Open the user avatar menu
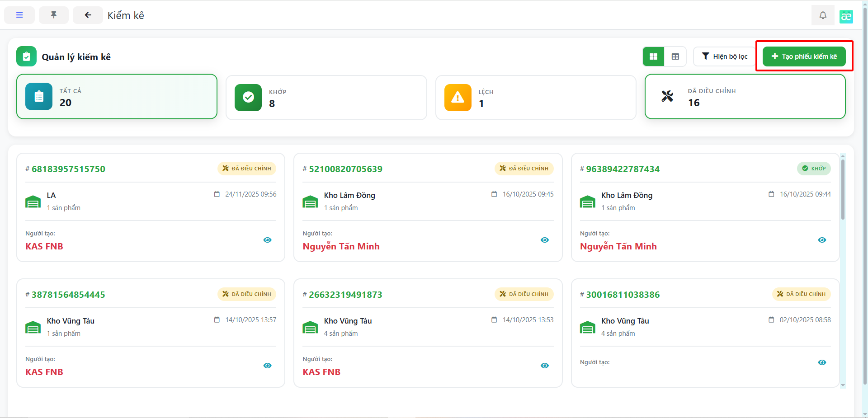 (846, 16)
